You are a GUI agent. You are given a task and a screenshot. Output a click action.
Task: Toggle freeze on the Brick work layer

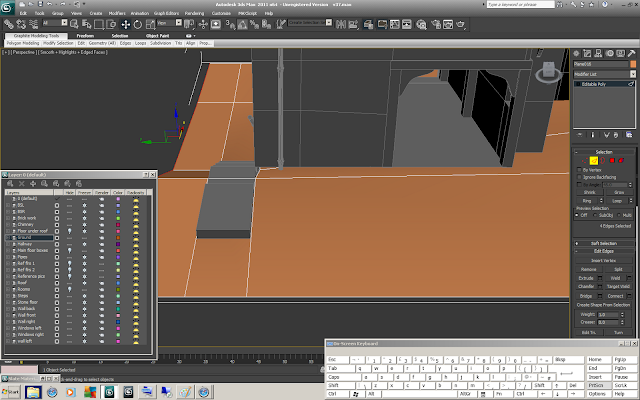point(85,218)
